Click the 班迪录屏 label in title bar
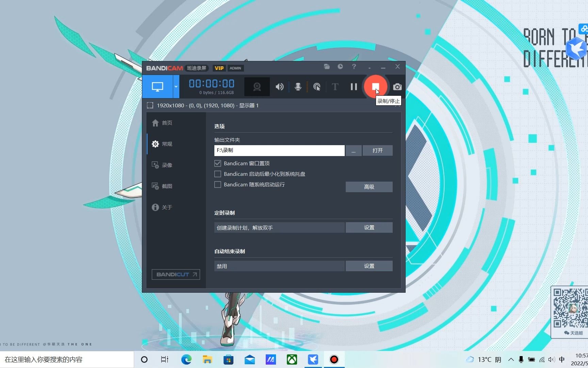The width and height of the screenshot is (588, 368). pos(197,68)
